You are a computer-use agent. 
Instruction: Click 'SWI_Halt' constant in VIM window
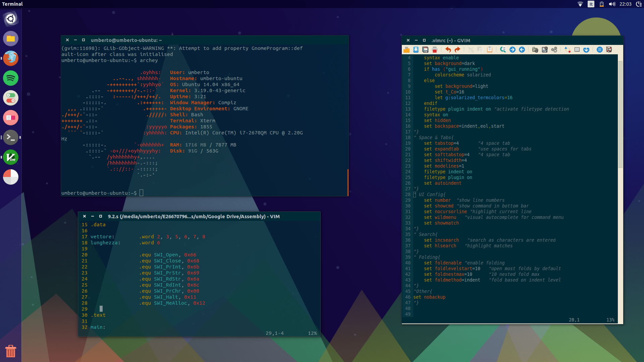(x=166, y=297)
